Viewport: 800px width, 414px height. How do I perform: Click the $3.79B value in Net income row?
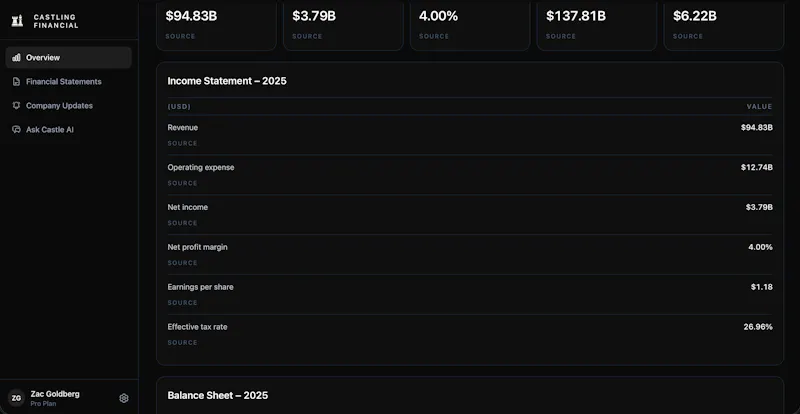pyautogui.click(x=759, y=207)
